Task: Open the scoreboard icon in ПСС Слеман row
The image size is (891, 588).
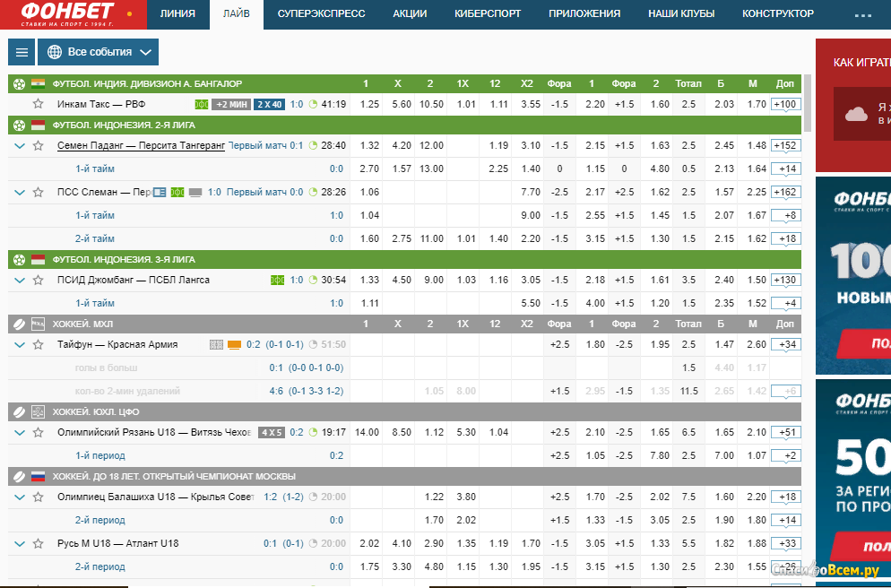Action: pos(160,192)
